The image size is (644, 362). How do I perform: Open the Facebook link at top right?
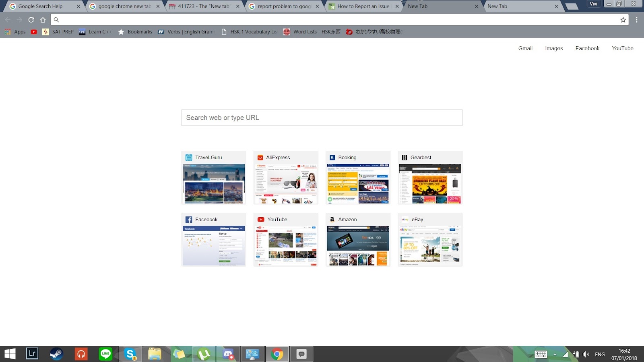click(x=587, y=48)
